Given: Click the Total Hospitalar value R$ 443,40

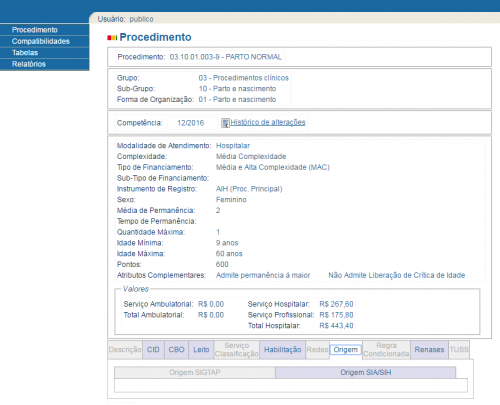Looking at the screenshot, I should [336, 326].
